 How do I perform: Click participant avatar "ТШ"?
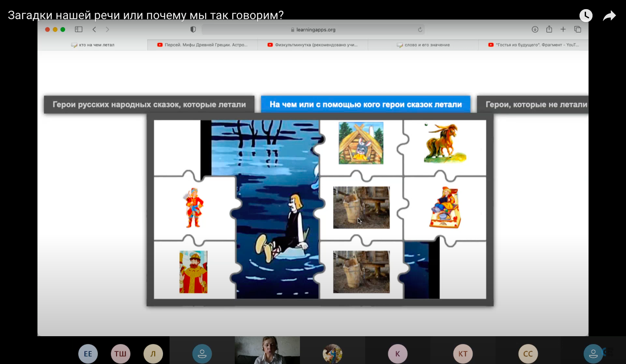120,354
